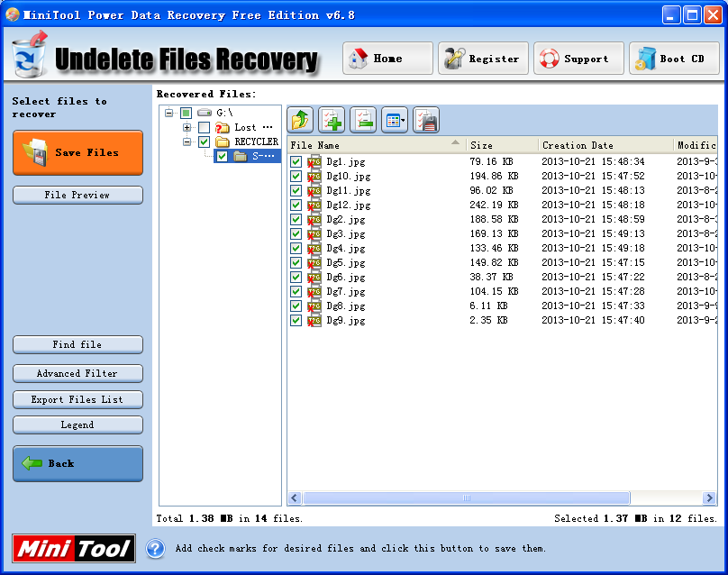Click the JPG icon of Dg2.jpg
Screen dimensions: 728x575
[x=314, y=219]
